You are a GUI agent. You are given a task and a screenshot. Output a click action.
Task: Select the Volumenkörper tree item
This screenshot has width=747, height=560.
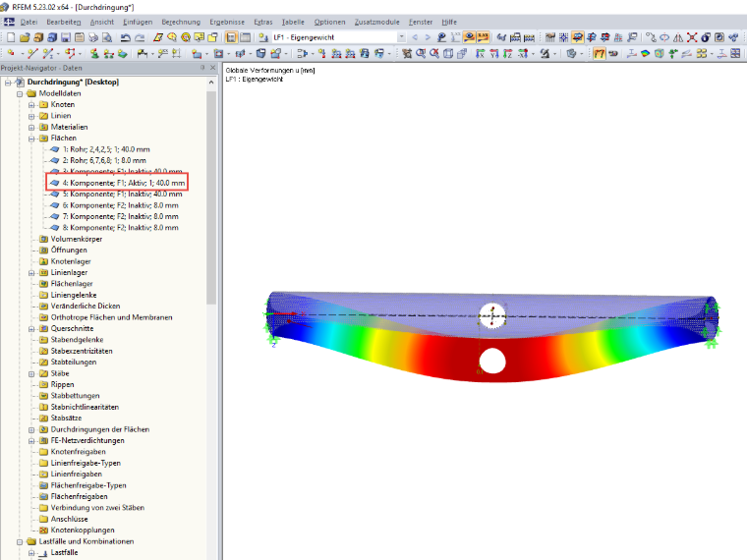pos(77,239)
